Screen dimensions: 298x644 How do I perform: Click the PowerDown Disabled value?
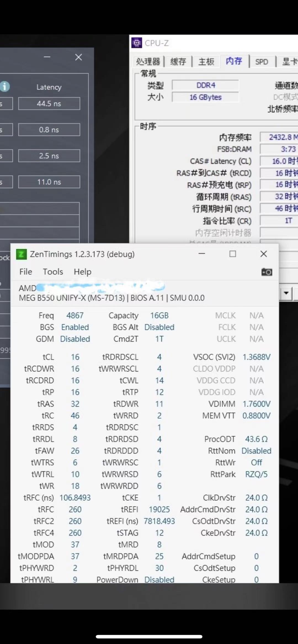pos(159,579)
